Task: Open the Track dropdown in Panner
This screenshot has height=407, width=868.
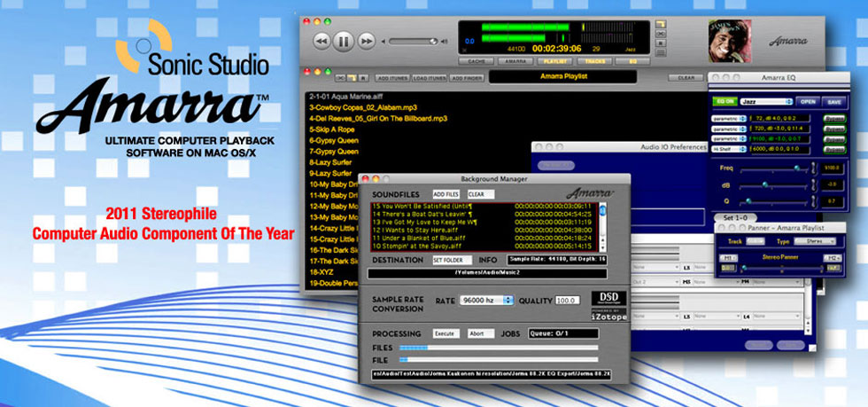Action: [756, 241]
